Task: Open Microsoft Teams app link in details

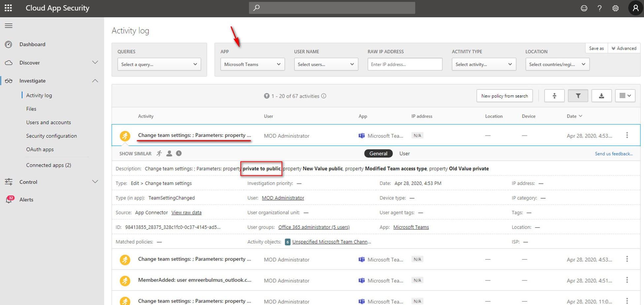Action: 411,227
